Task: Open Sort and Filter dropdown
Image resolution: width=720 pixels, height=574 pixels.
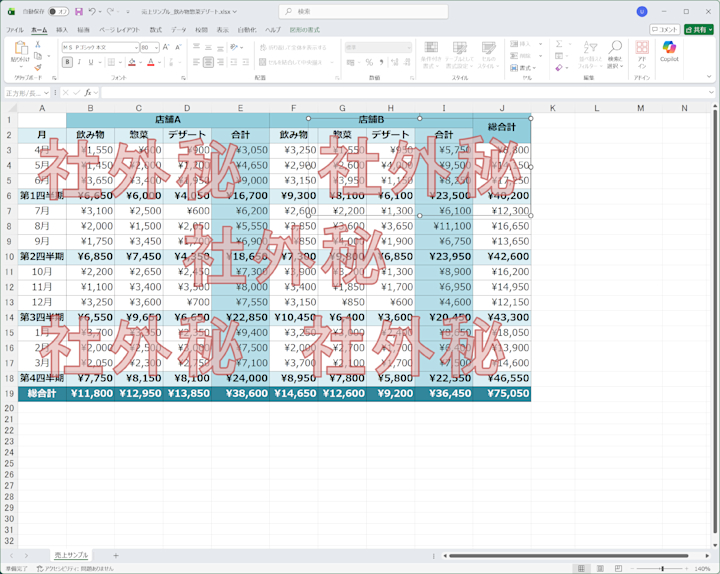Action: 590,55
